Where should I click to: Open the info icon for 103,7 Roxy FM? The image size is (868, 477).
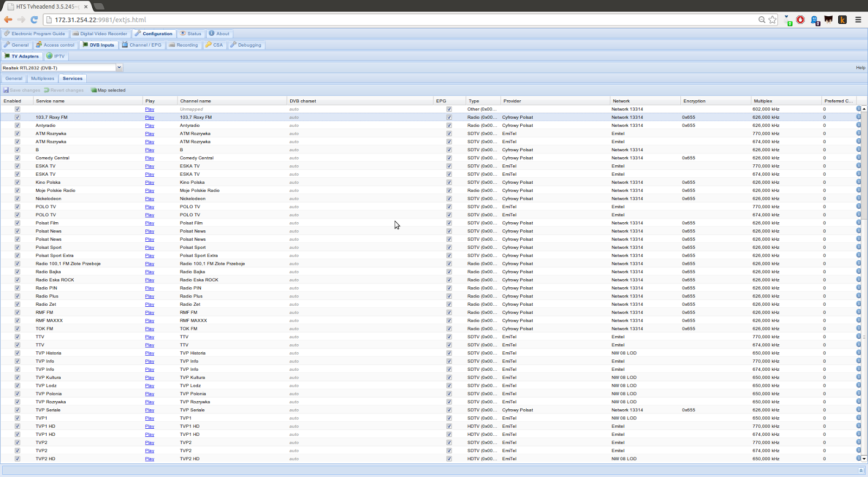pyautogui.click(x=858, y=117)
